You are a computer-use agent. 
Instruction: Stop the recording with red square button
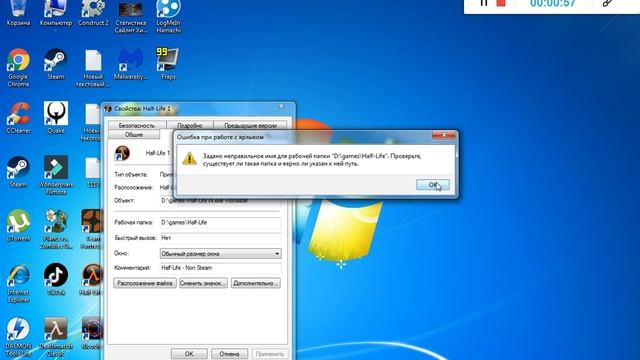[501, 2]
